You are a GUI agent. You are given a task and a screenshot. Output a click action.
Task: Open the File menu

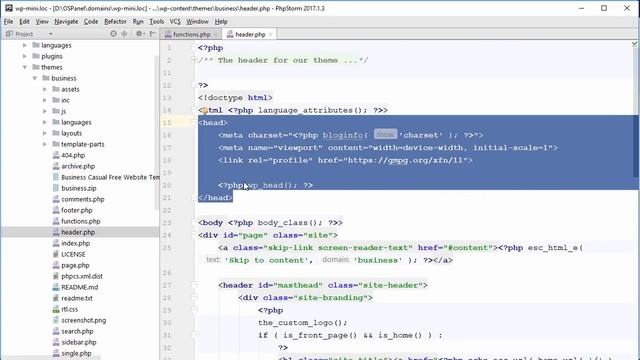(8, 22)
